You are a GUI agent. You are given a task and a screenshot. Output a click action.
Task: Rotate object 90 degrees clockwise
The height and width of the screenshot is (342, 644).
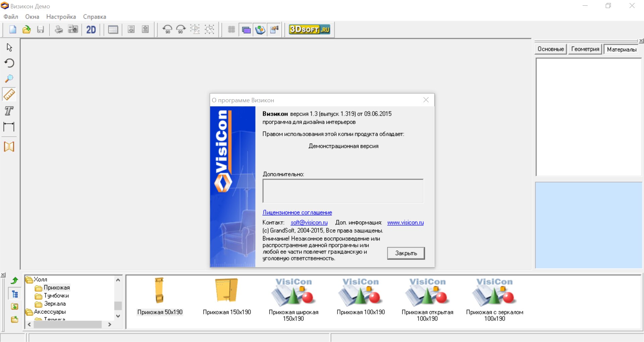pyautogui.click(x=181, y=30)
